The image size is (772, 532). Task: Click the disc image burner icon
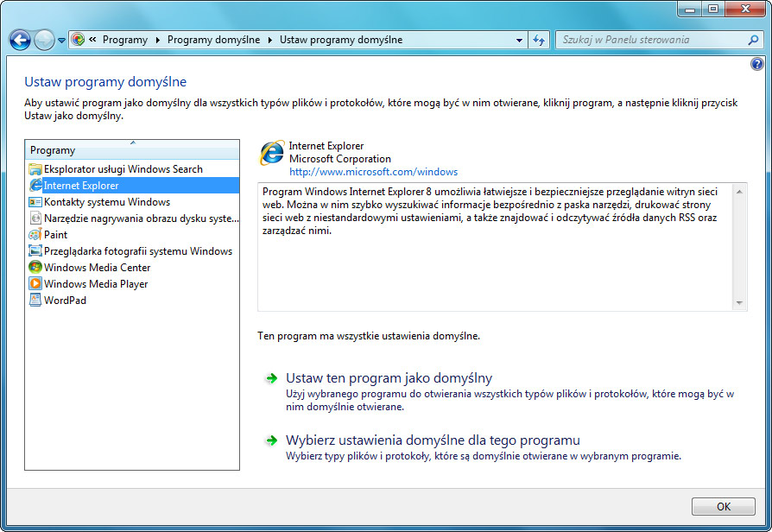point(35,218)
